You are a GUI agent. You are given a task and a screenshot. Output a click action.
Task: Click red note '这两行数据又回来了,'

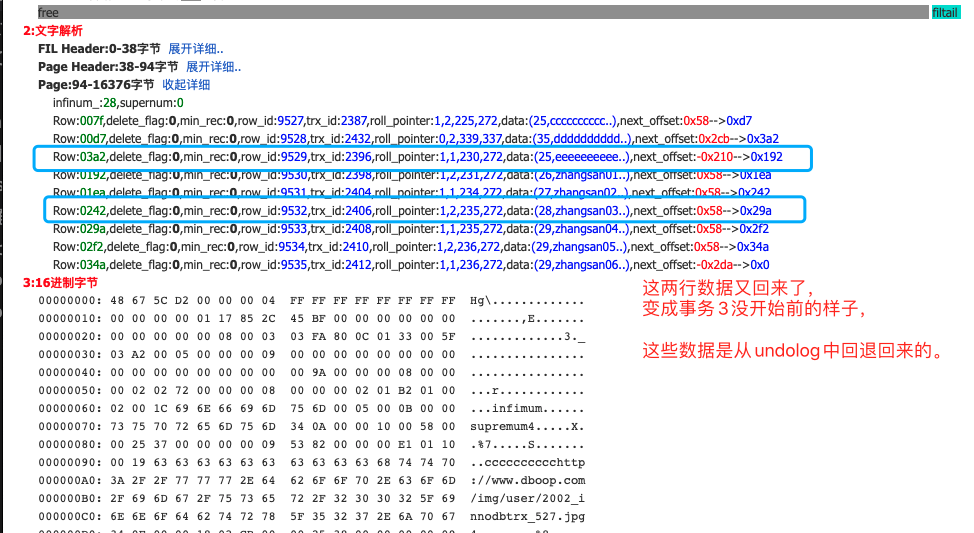point(727,288)
